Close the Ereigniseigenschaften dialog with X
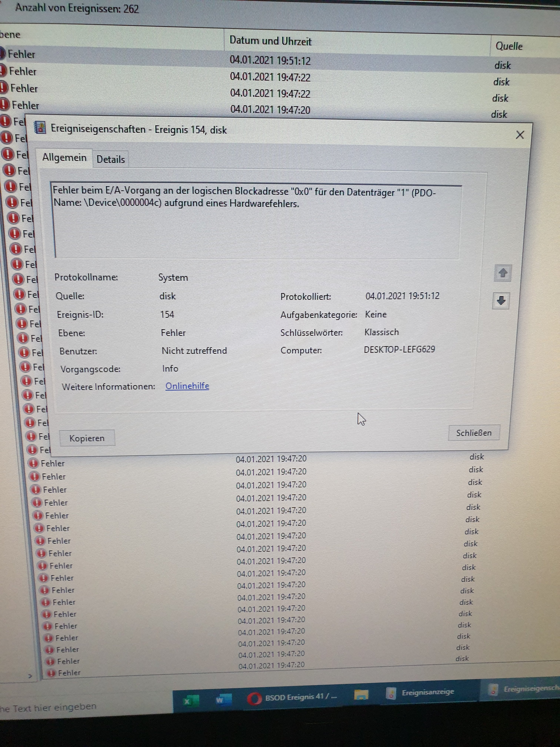Image resolution: width=560 pixels, height=747 pixels. tap(520, 135)
